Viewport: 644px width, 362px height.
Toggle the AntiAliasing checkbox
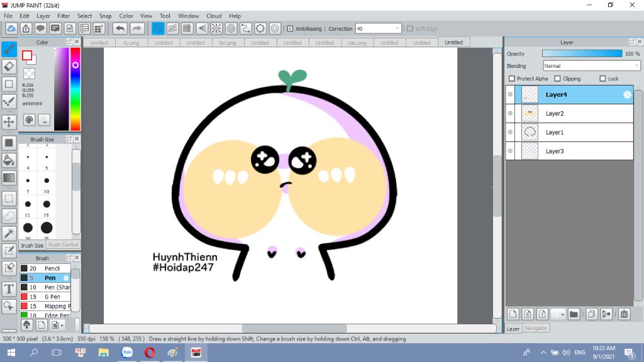tap(290, 29)
